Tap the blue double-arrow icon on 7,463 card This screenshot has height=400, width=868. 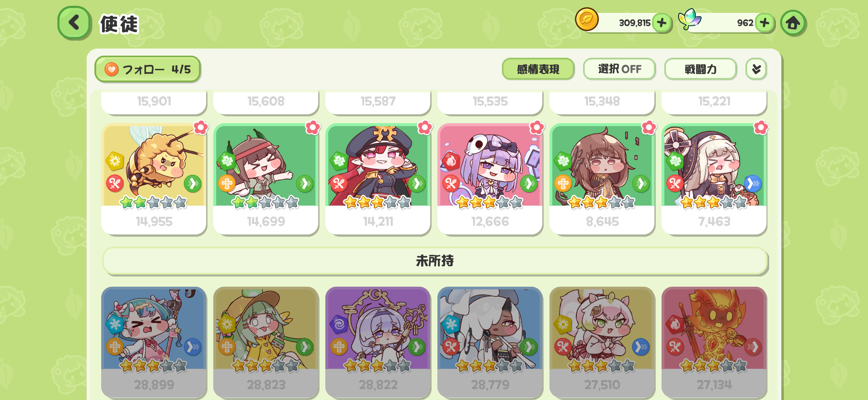click(753, 184)
